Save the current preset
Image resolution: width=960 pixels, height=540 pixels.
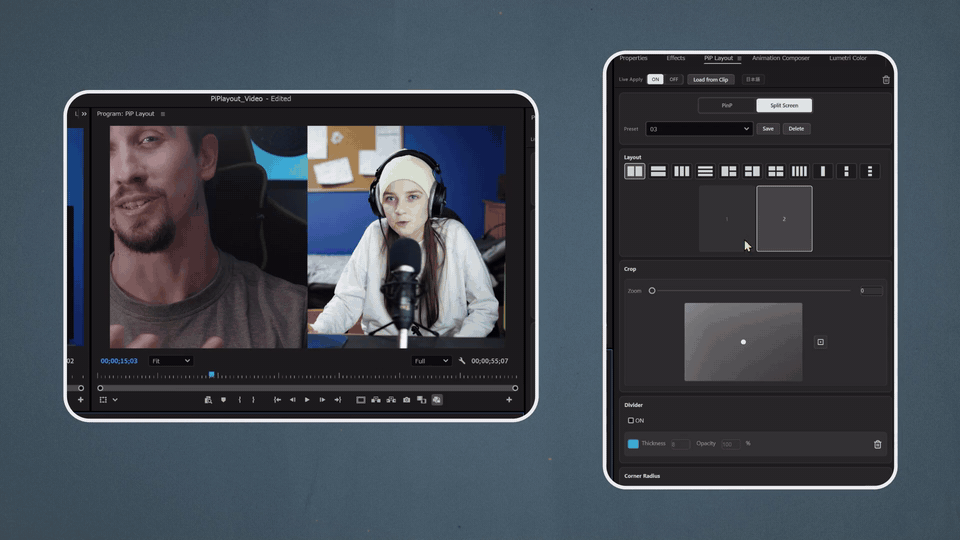[x=768, y=129]
